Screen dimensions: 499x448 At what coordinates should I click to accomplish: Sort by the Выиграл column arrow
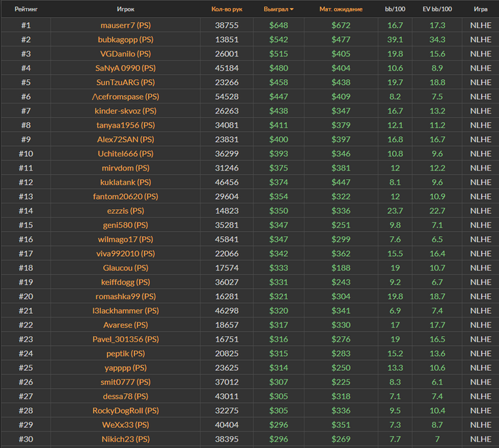[292, 9]
